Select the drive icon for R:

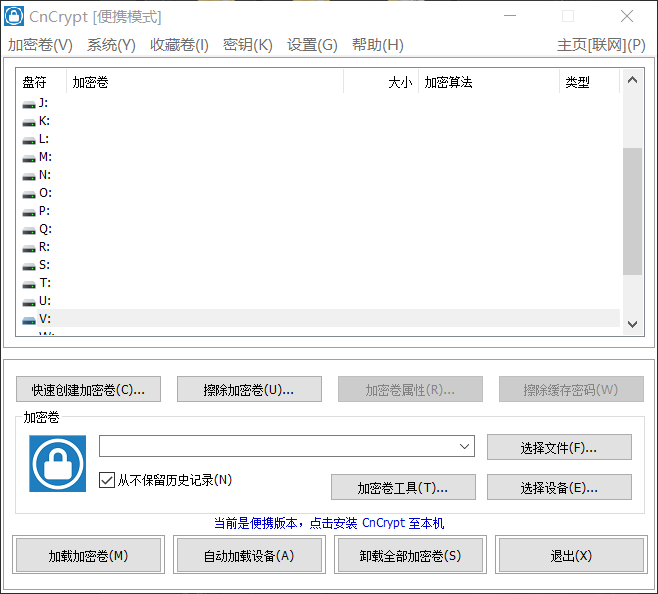tap(29, 249)
